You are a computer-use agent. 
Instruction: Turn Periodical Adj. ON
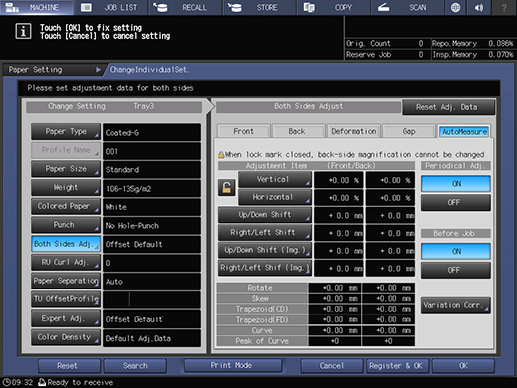tap(456, 184)
